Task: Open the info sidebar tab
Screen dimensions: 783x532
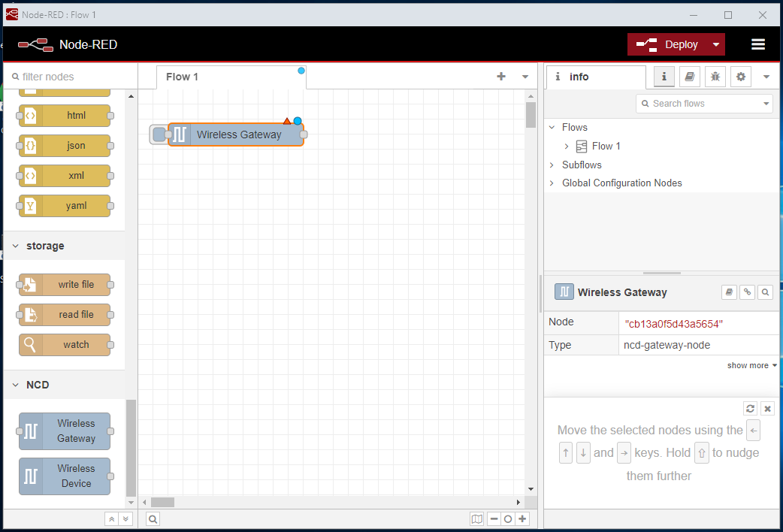Action: point(594,77)
